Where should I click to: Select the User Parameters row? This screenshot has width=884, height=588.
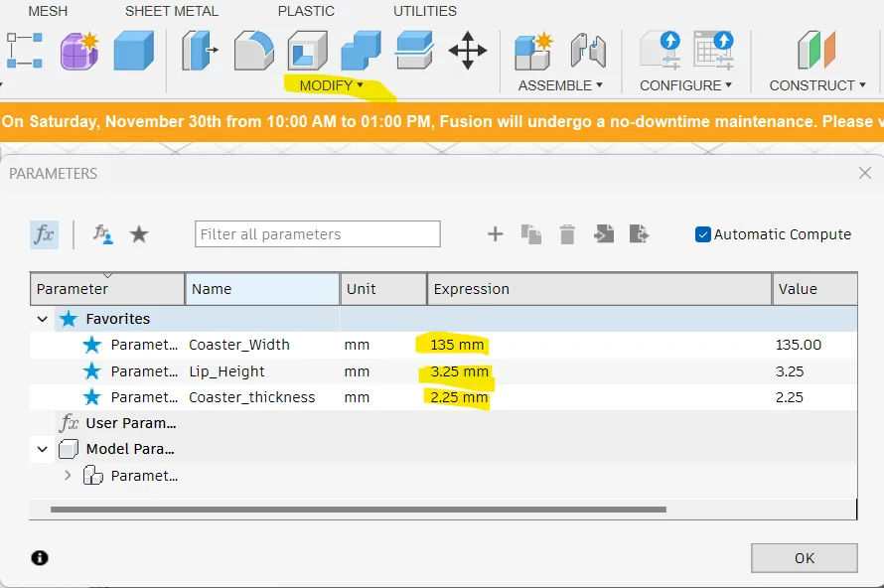click(x=444, y=423)
